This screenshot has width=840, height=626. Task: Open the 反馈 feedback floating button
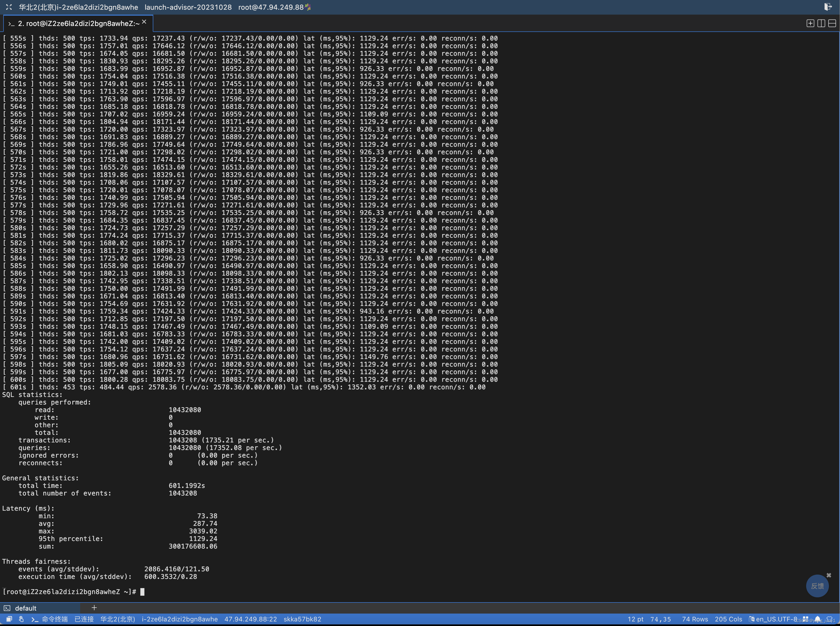click(817, 586)
